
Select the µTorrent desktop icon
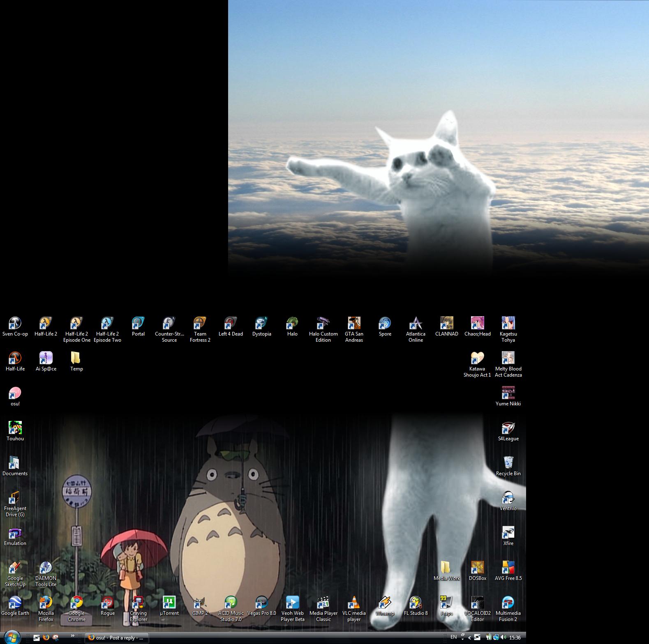point(169,606)
